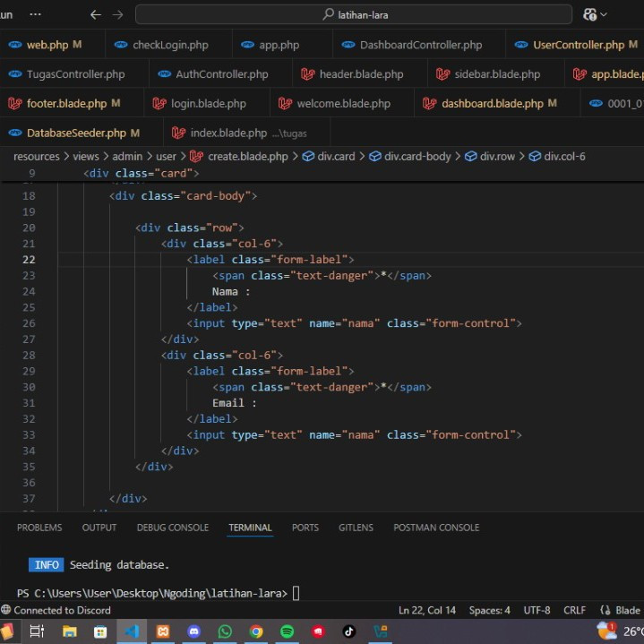
Task: Launch Google Chrome from the taskbar
Action: point(255,631)
